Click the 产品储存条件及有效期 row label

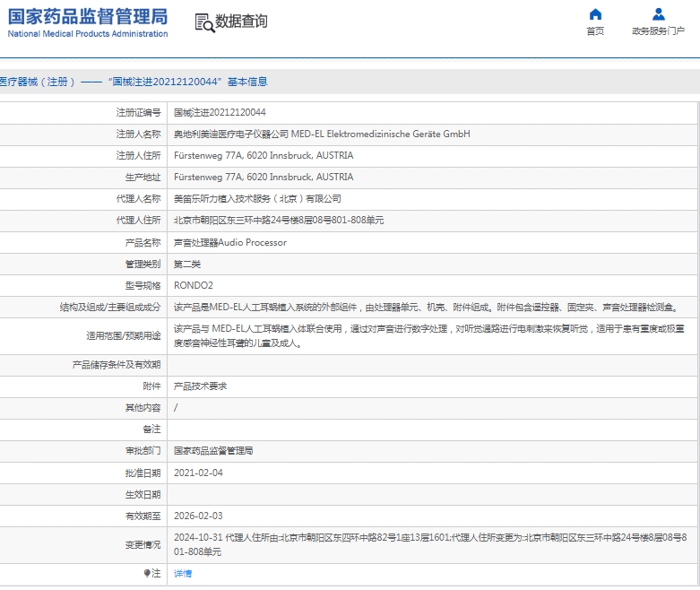117,365
